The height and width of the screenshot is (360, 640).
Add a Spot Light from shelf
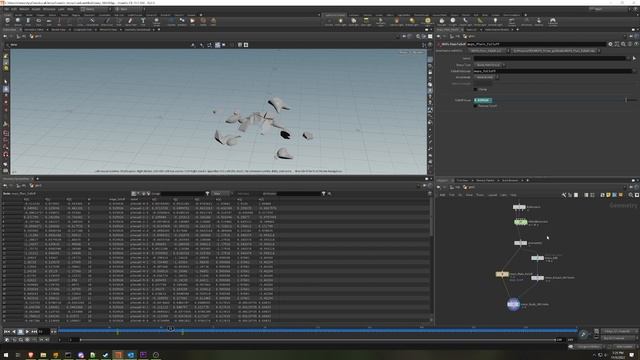pyautogui.click(x=353, y=21)
